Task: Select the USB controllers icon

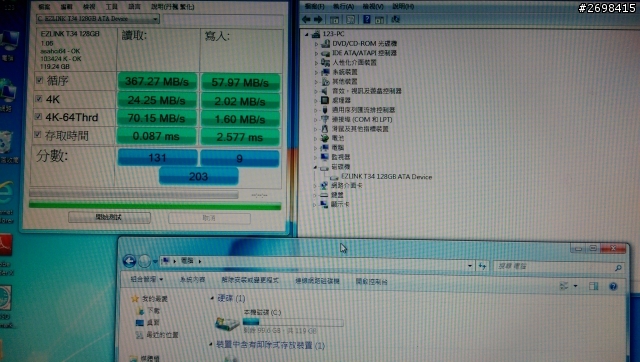Action: [325, 110]
